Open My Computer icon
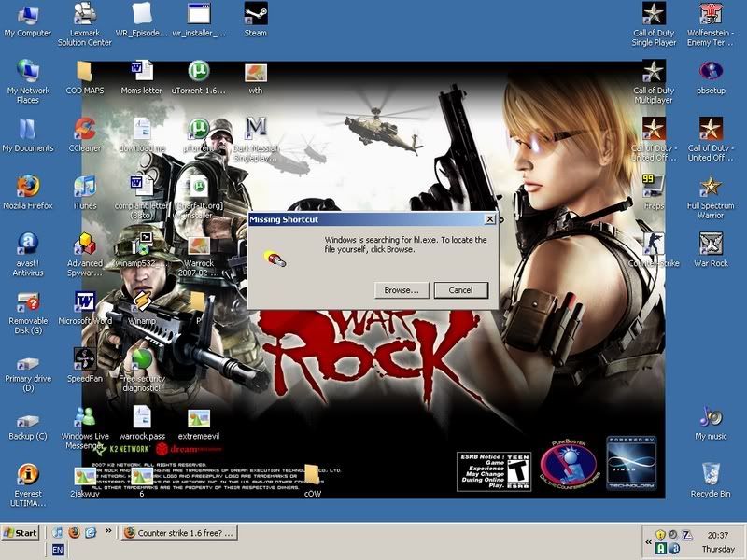The height and width of the screenshot is (560, 747). [28, 15]
